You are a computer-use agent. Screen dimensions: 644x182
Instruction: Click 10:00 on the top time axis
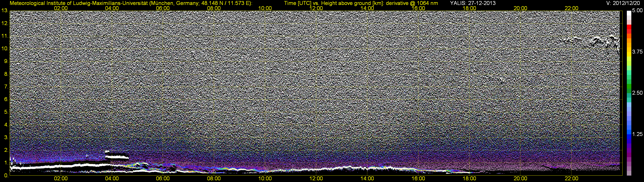pyautogui.click(x=265, y=8)
